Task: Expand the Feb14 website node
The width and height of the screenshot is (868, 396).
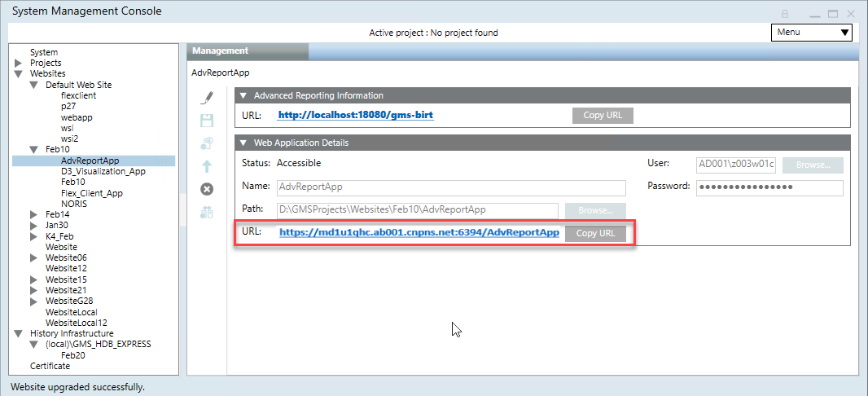Action: [x=34, y=215]
